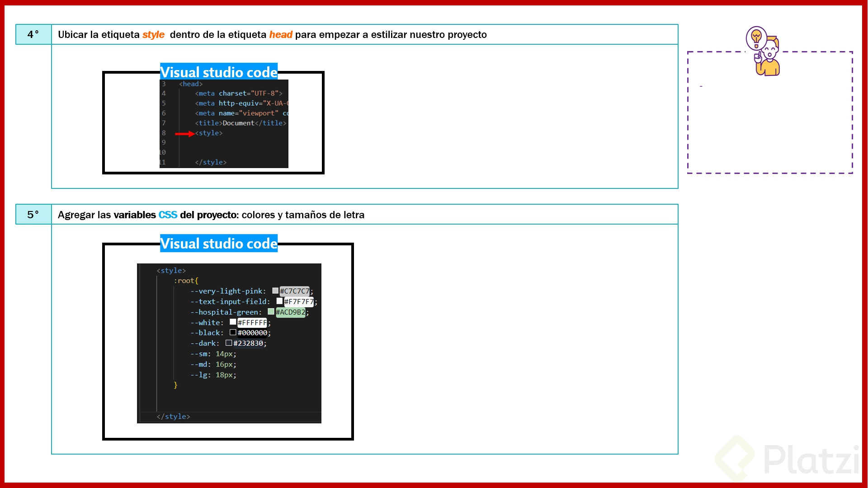Select the title Document element on line 7

[240, 123]
